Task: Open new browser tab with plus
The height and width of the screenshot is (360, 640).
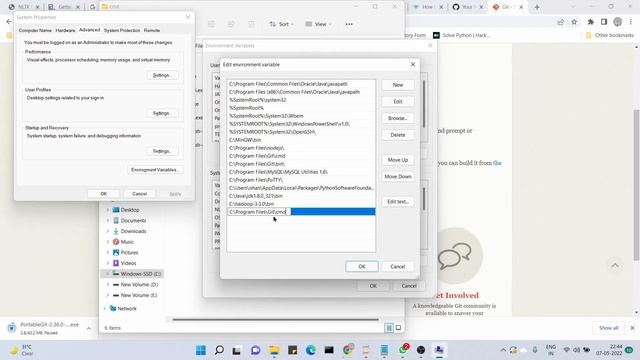Action: tap(537, 7)
